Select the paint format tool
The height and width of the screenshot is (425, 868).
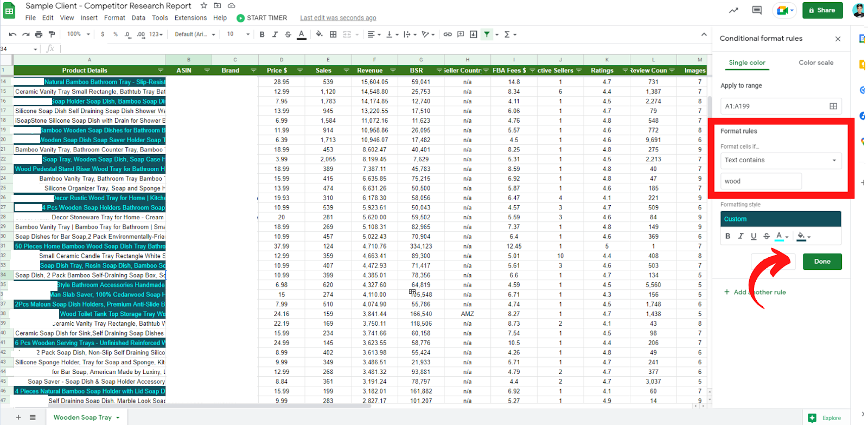coord(52,34)
